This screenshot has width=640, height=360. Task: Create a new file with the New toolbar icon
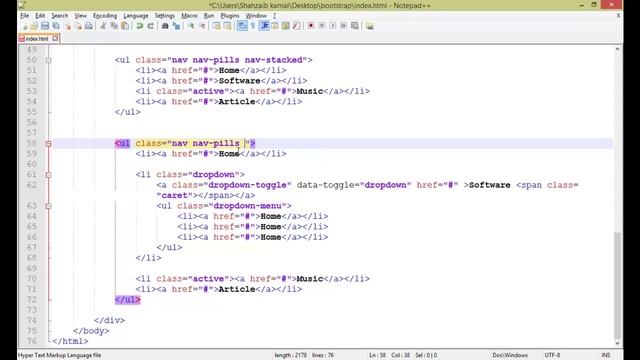(24, 26)
